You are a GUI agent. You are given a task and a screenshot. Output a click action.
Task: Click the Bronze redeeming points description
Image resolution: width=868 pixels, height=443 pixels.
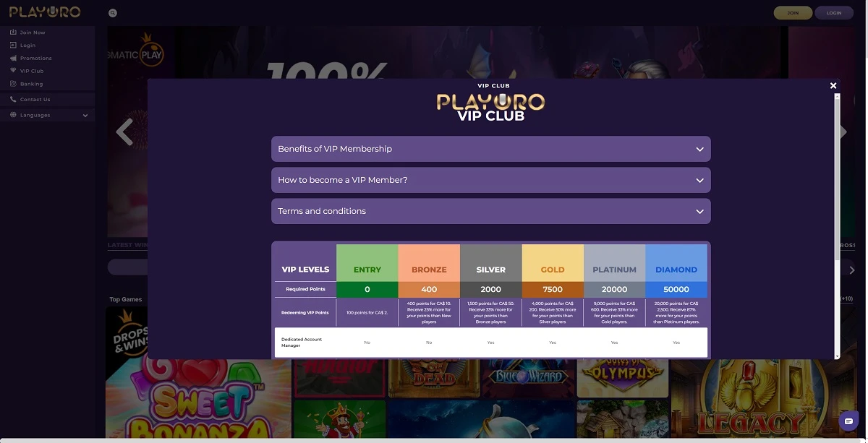(429, 312)
